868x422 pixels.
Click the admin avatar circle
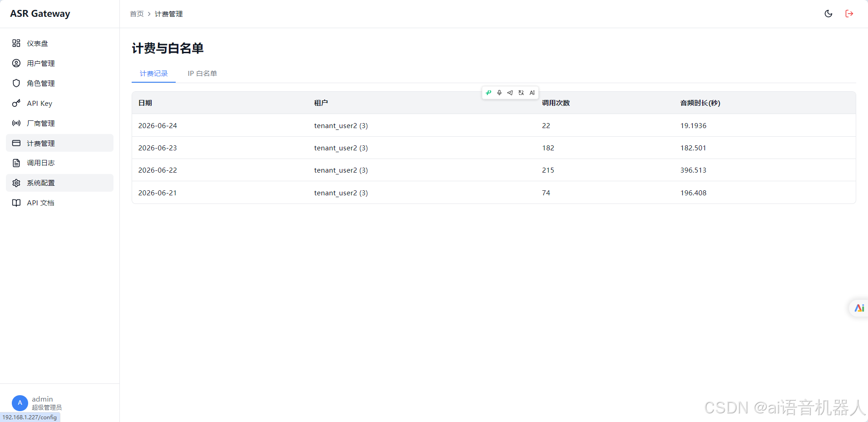(20, 403)
